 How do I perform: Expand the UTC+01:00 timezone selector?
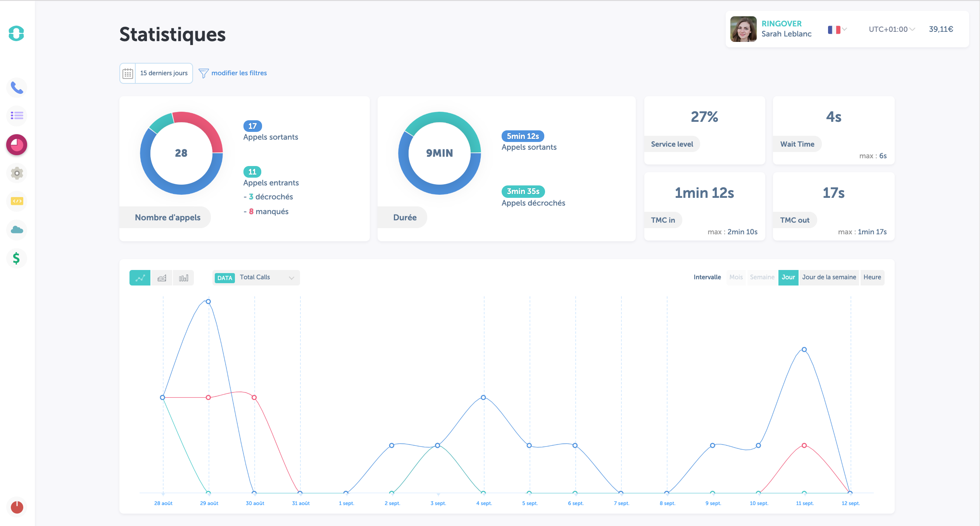coord(890,29)
